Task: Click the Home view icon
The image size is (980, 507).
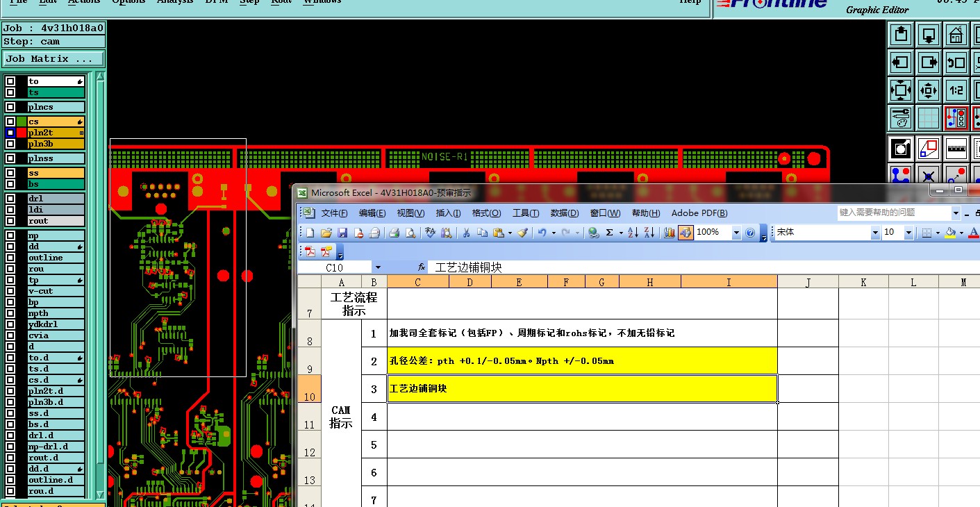Action: point(956,34)
